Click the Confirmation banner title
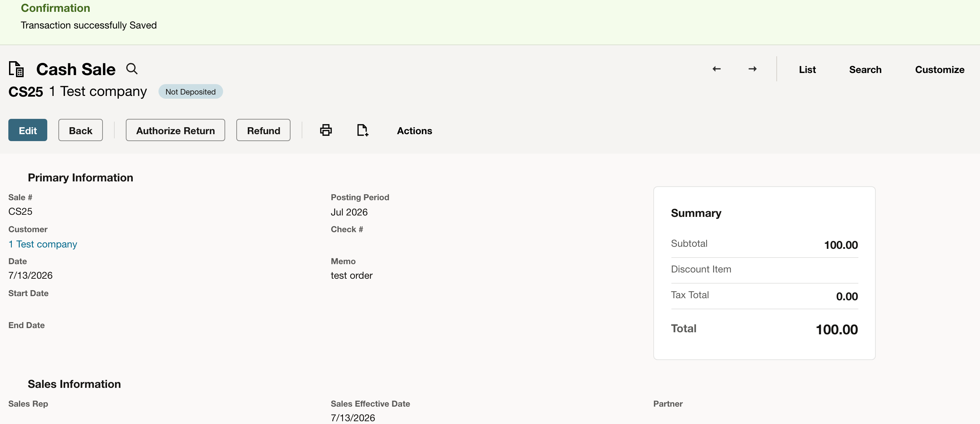 [x=55, y=8]
